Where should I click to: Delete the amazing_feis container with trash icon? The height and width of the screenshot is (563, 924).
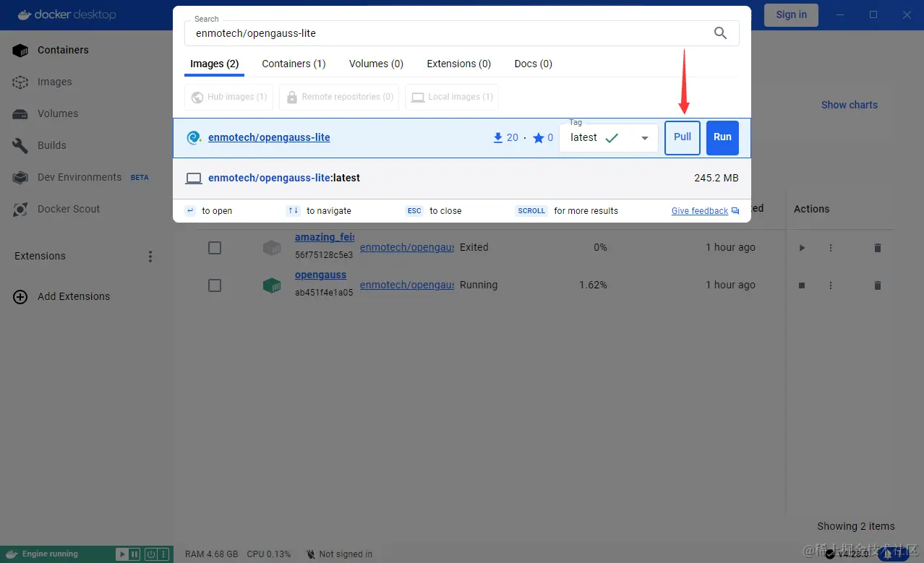(878, 248)
